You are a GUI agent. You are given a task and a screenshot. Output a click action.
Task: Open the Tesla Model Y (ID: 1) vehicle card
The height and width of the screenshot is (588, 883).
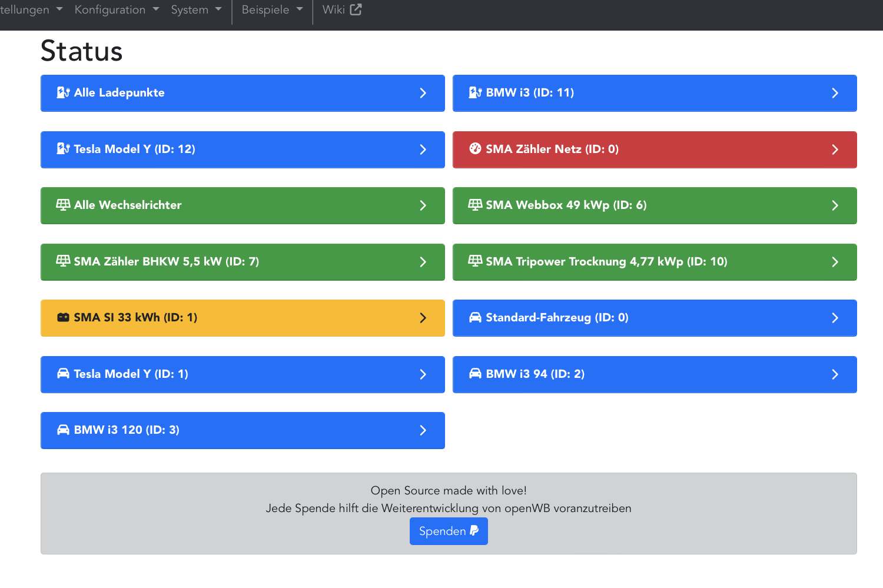[x=242, y=374]
